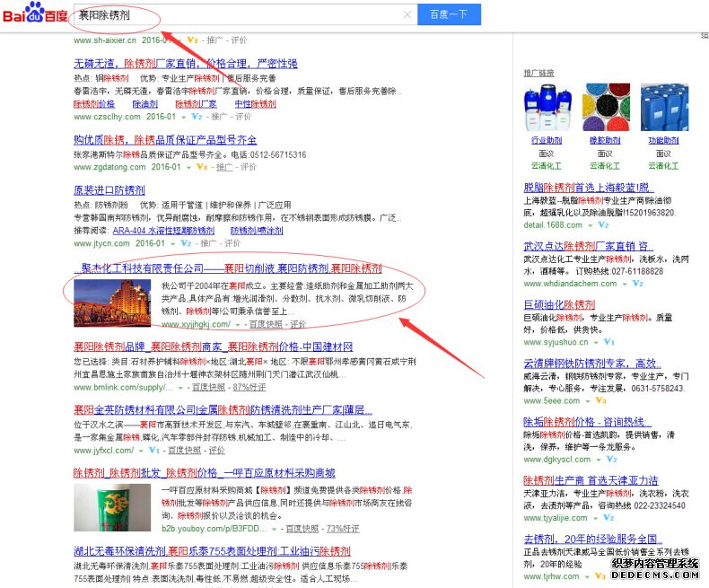709x588 pixels.
Task: Open the 脱脂除锈剂首选上海毅蓝 ad title
Action: [x=589, y=188]
